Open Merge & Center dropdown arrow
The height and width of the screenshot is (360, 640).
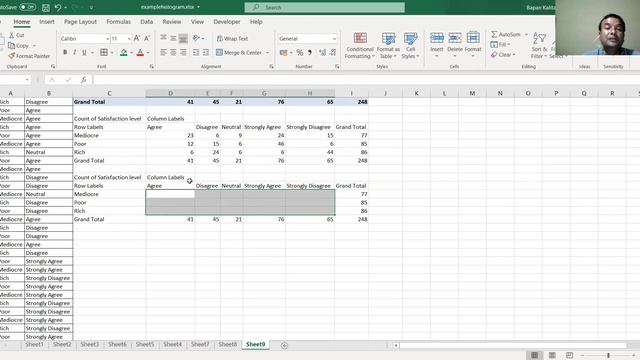[x=268, y=53]
